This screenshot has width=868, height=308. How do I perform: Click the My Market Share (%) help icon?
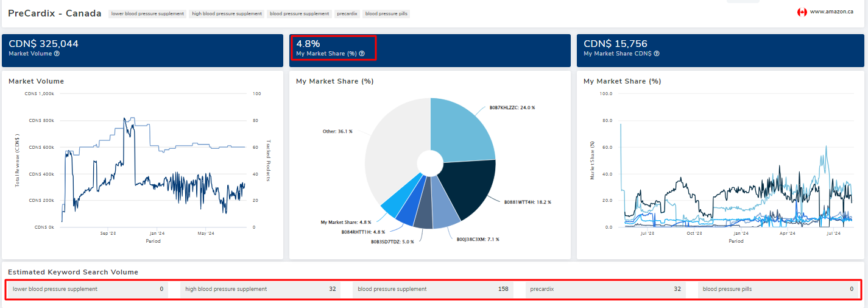(x=362, y=54)
